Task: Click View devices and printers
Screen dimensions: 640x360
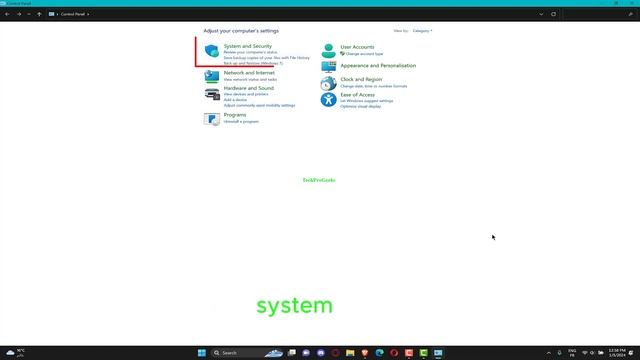Action: pos(246,94)
